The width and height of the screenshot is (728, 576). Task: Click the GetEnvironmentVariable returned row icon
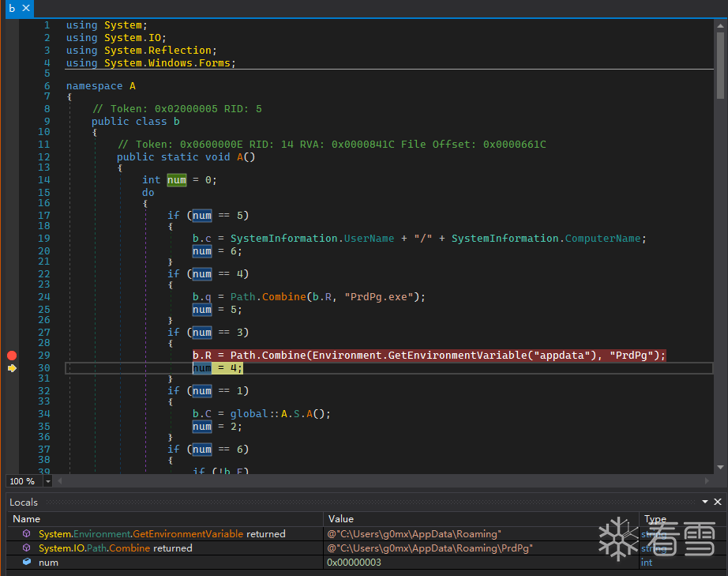(x=27, y=534)
